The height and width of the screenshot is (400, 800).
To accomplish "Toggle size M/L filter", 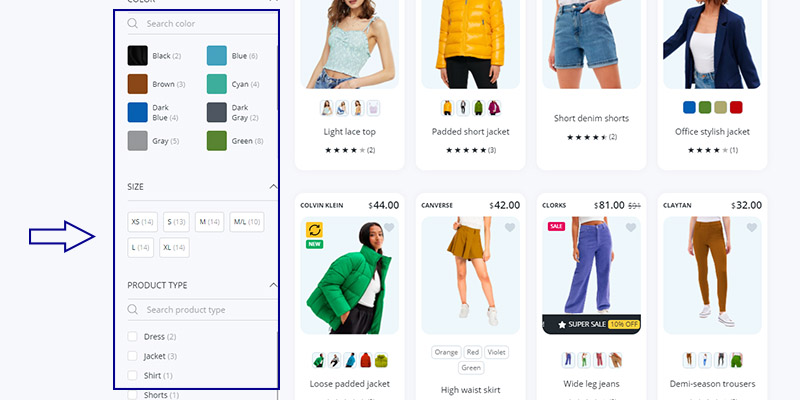I will tap(247, 222).
